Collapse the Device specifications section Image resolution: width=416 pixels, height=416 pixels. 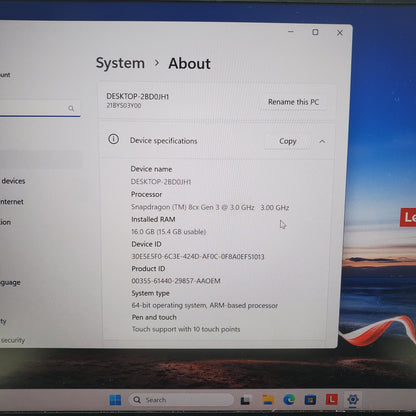tap(322, 141)
